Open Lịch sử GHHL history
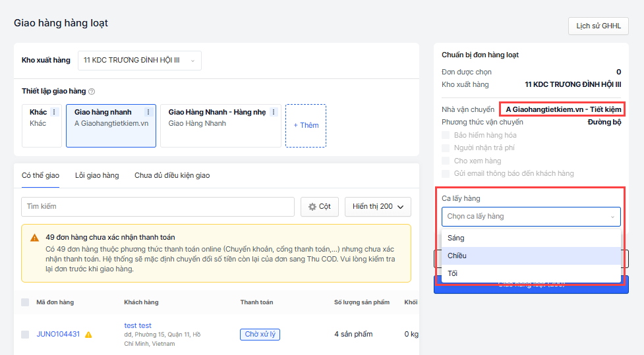 click(x=599, y=26)
